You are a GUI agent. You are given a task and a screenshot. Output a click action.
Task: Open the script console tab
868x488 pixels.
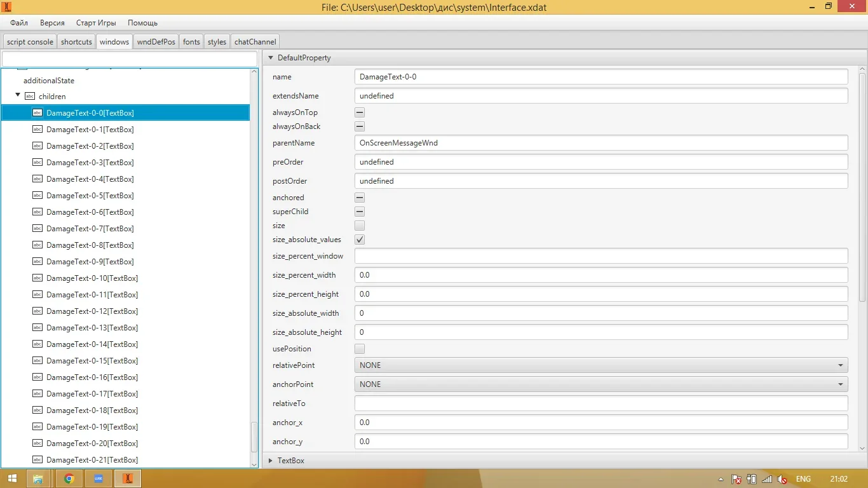point(30,42)
